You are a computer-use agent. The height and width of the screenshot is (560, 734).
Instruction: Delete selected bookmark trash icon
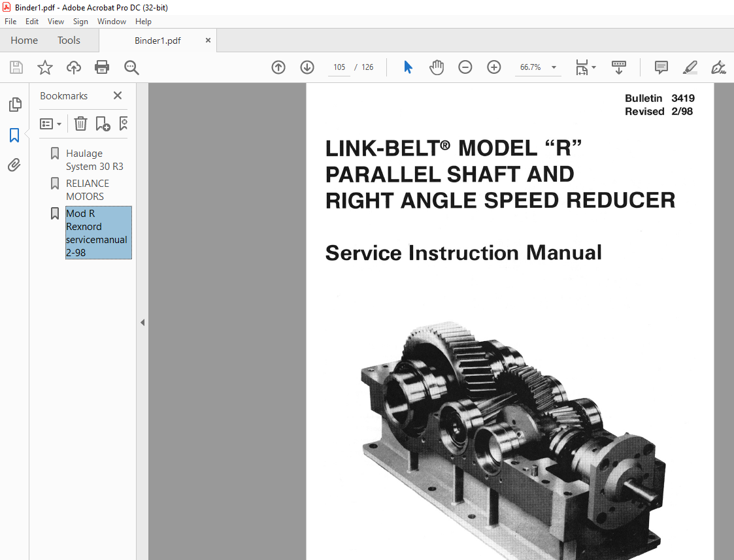pyautogui.click(x=80, y=124)
